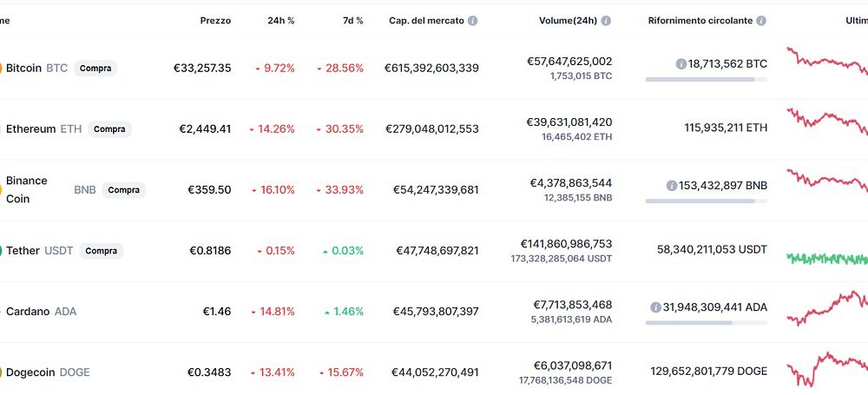This screenshot has width=868, height=395.
Task: Click info icon beside Volume(24h) header
Action: coord(606,21)
